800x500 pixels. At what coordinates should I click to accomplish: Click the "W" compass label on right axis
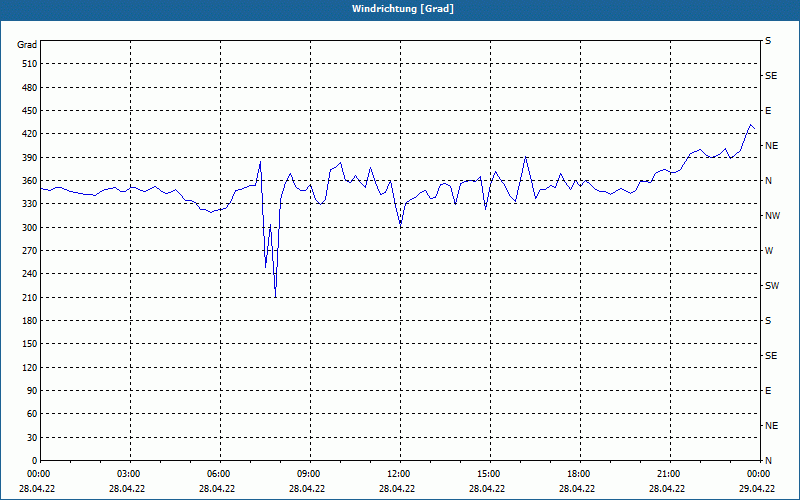coord(769,251)
